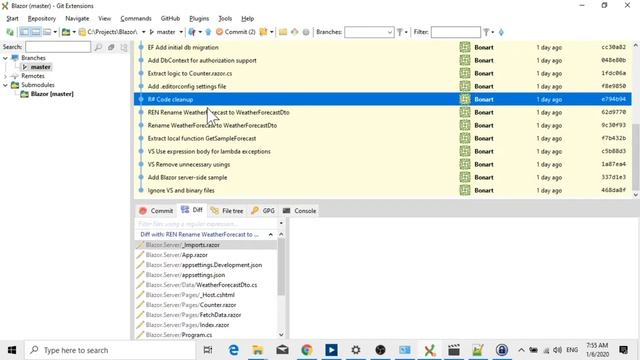Open the working directory dropdown arrow
640x360 pixels.
[143, 32]
